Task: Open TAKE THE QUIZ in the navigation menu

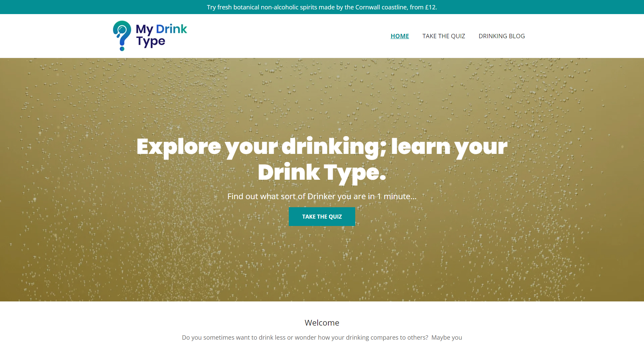Action: 443,36
